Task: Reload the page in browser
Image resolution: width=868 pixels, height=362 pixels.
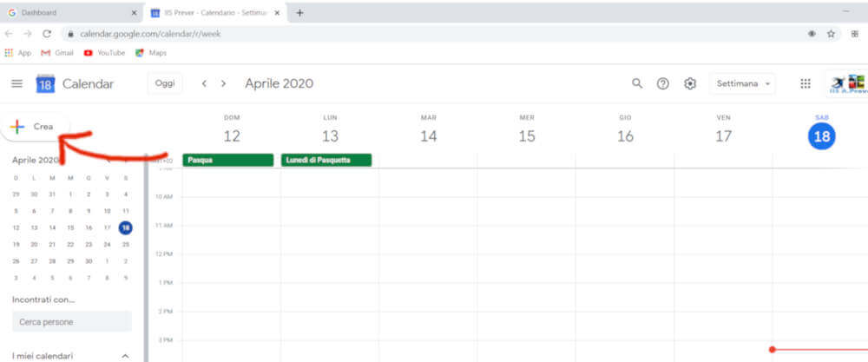Action: (x=47, y=33)
